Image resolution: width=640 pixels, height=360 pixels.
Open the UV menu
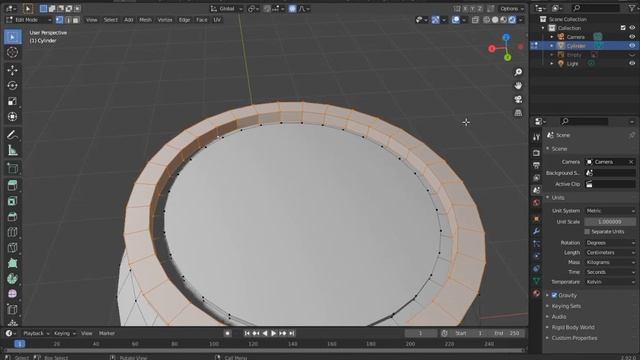(217, 20)
